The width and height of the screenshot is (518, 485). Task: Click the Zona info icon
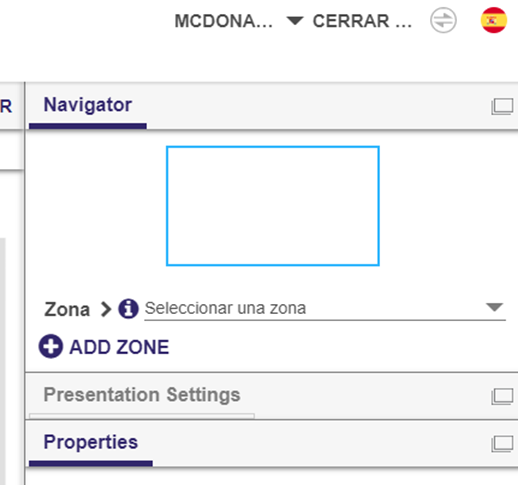point(128,309)
